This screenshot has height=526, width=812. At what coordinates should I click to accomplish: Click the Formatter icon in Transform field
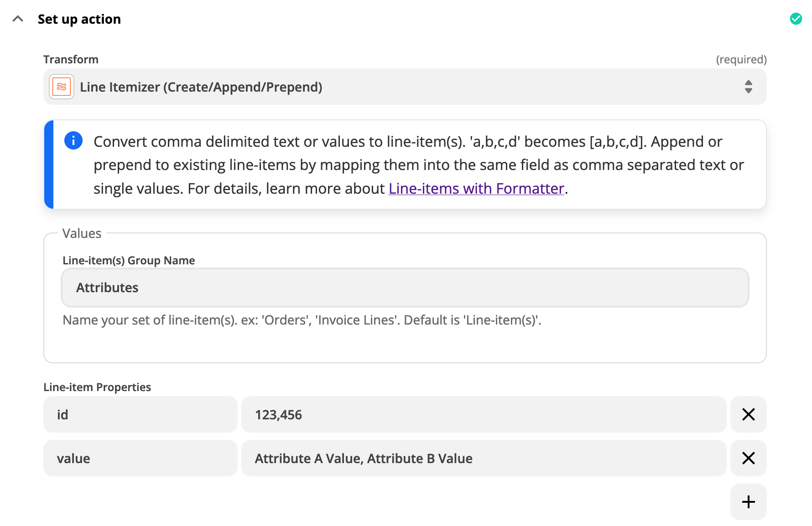62,87
